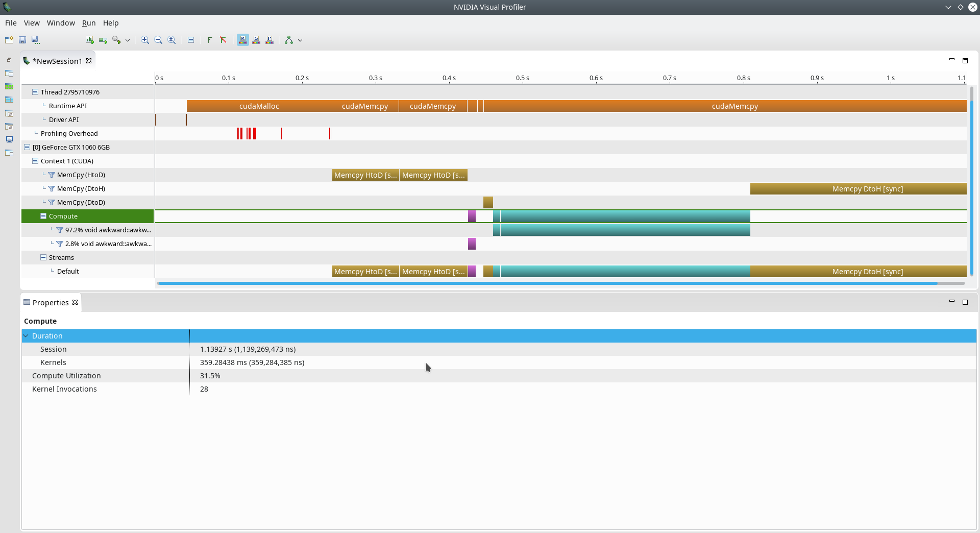Open the Help menu

coord(111,23)
